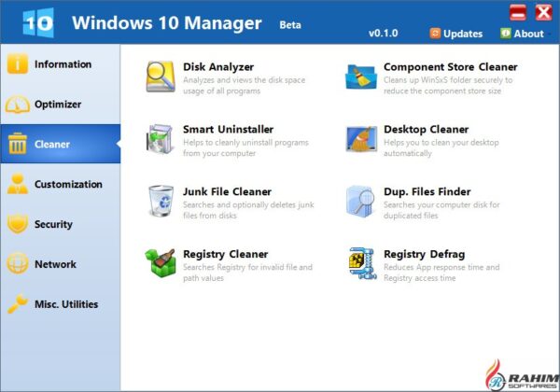
Task: Click the Windows 10 logo icon
Action: pyautogui.click(x=38, y=22)
